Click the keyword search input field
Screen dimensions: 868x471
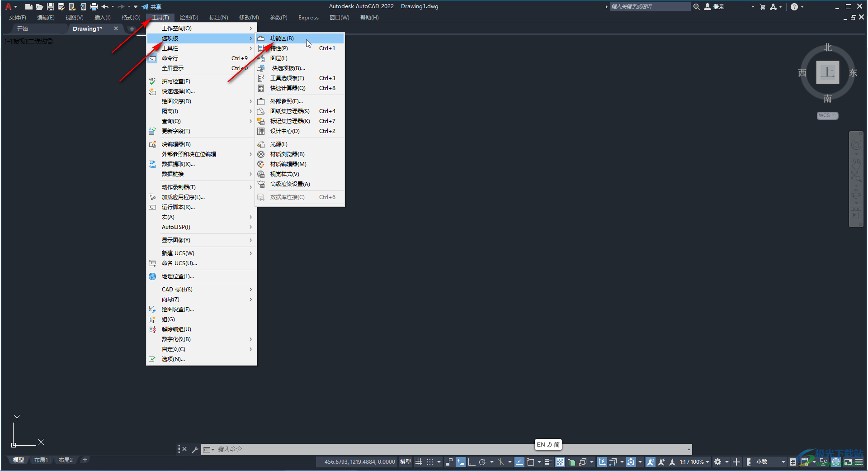(650, 7)
